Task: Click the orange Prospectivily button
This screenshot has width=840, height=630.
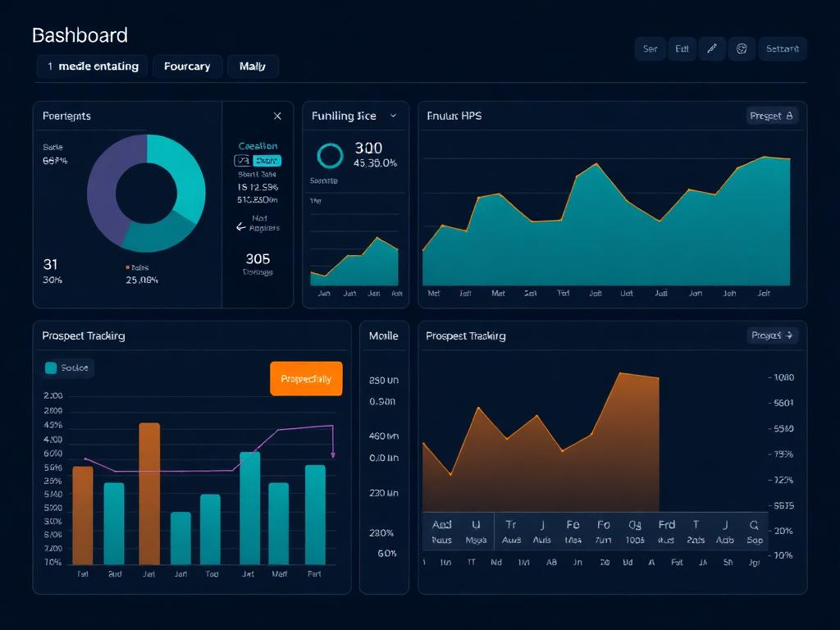Action: [x=306, y=379]
